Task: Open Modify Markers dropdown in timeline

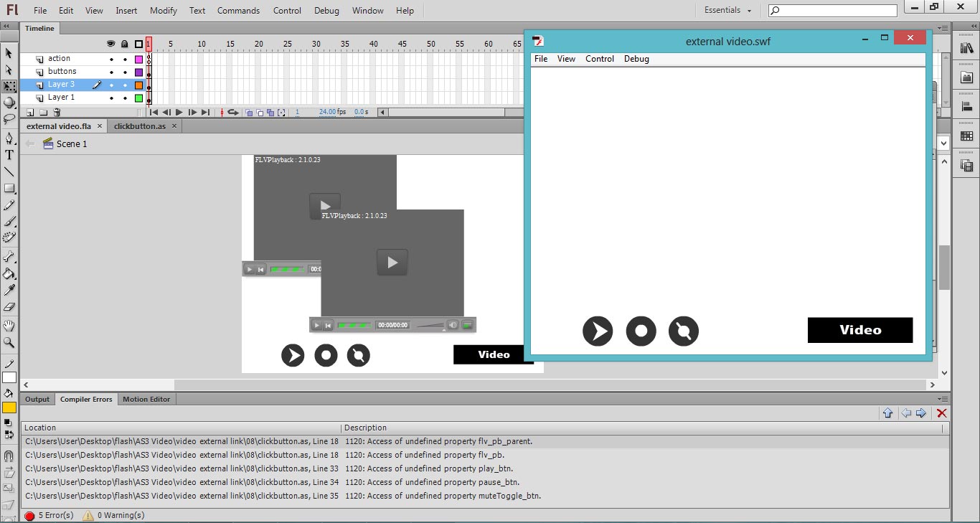Action: click(x=281, y=113)
